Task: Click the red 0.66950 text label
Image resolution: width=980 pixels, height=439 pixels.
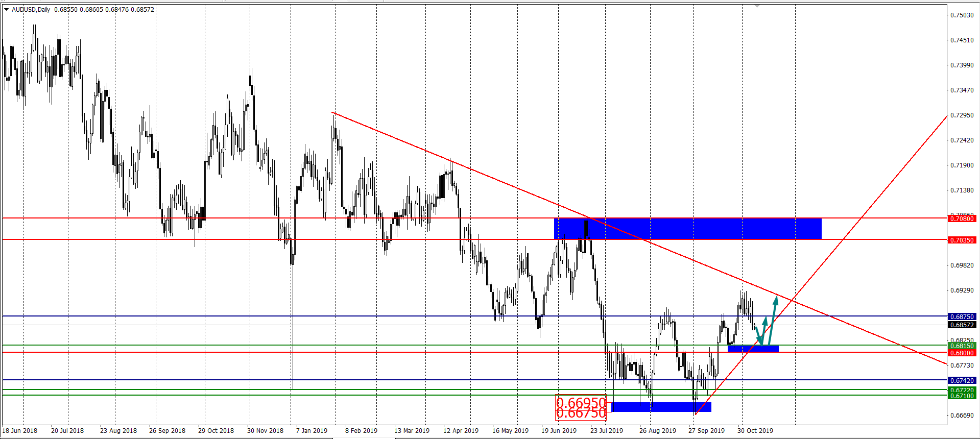Action: click(x=581, y=403)
